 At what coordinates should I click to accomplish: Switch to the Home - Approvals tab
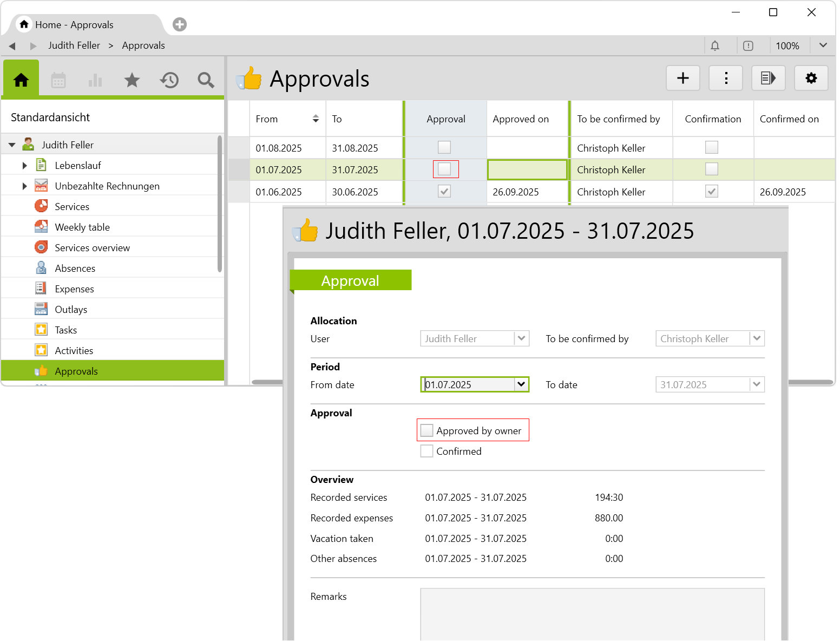click(74, 25)
